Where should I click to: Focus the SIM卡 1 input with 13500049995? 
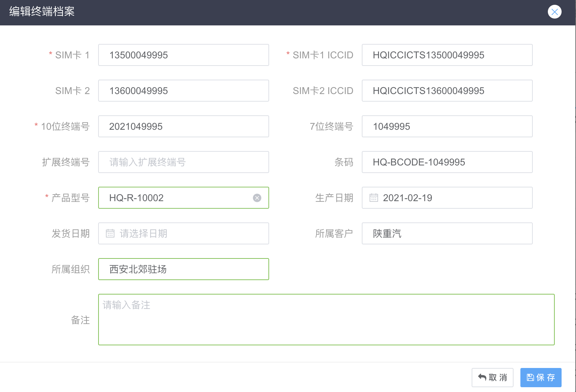[x=184, y=55]
